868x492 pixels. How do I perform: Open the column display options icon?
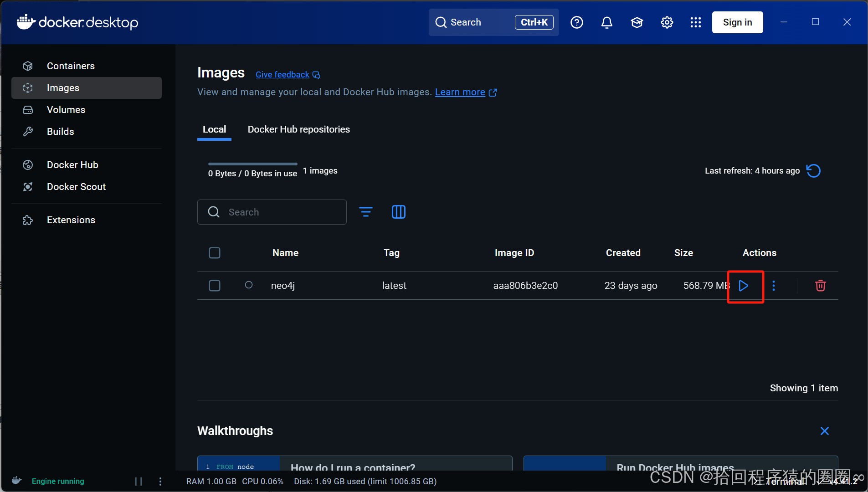[x=399, y=212]
